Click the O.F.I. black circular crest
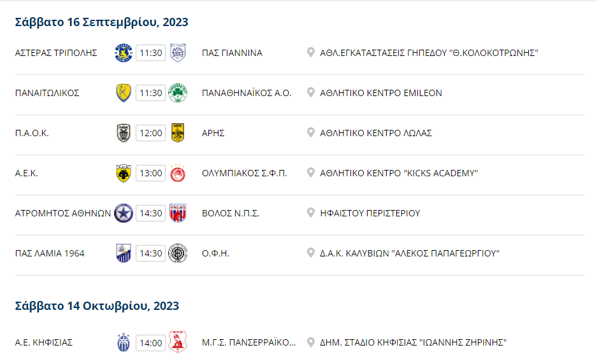597x364 pixels. click(177, 253)
